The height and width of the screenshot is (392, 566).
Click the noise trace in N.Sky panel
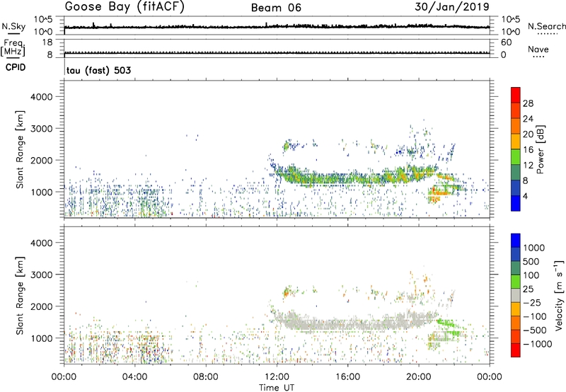click(x=277, y=26)
